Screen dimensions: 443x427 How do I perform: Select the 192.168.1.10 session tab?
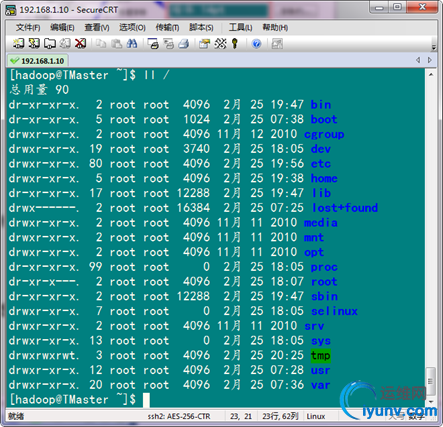point(37,61)
